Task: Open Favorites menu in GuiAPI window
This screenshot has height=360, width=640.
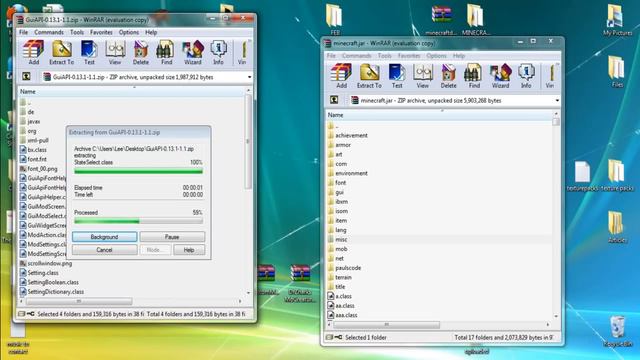Action: (x=101, y=32)
